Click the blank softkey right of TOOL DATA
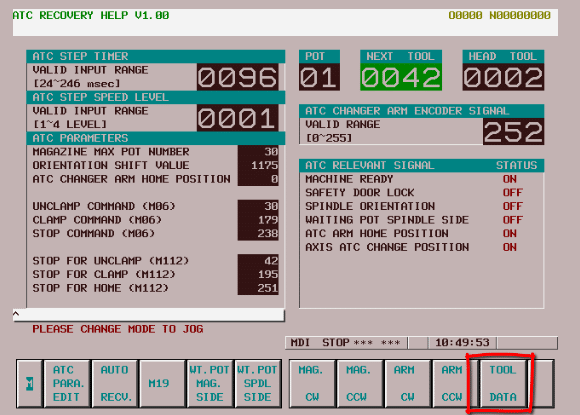Viewport: 580px width, 415px height. (x=542, y=384)
